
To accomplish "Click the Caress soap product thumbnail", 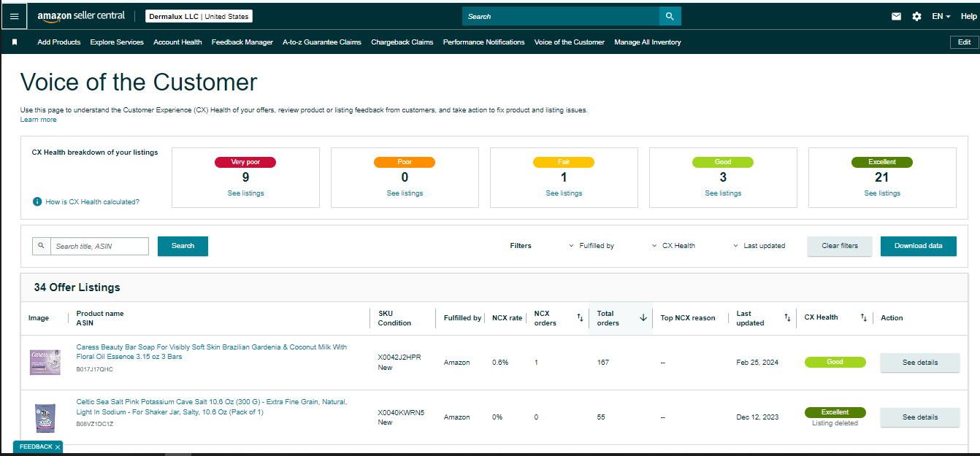I will click(45, 363).
